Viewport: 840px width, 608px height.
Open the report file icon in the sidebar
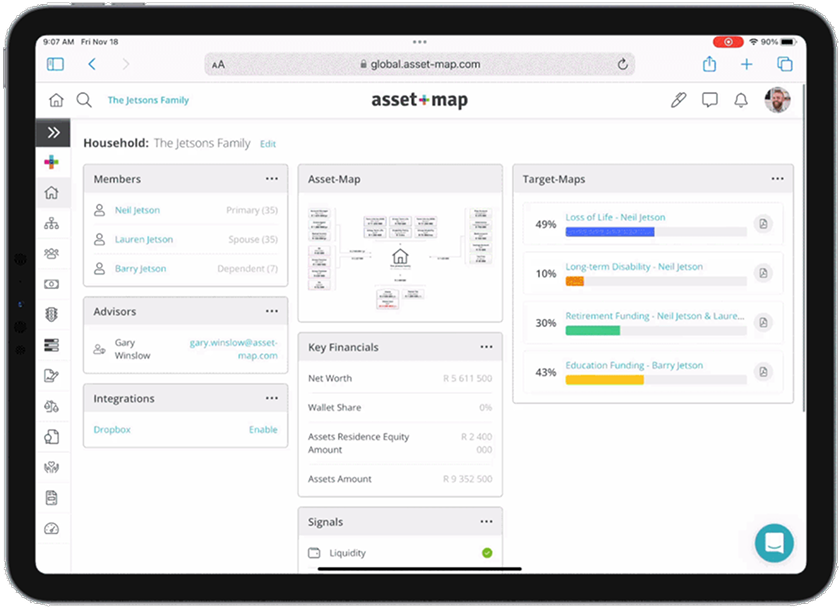(x=51, y=498)
